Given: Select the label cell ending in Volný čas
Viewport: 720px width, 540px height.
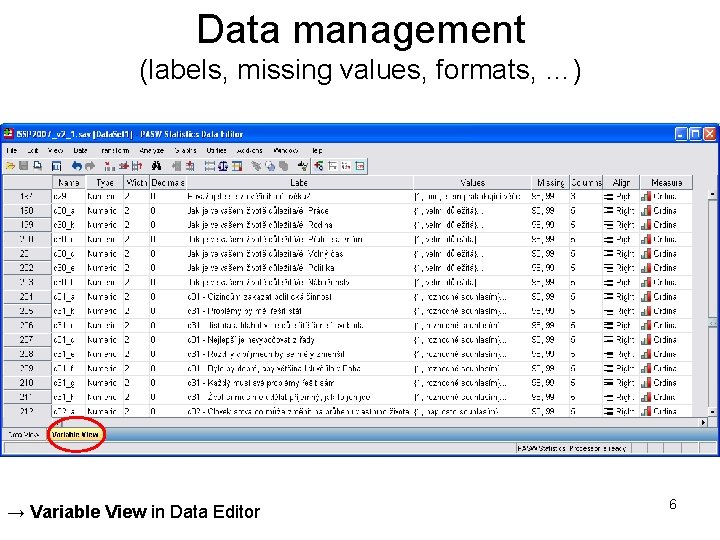Looking at the screenshot, I should coord(299,254).
